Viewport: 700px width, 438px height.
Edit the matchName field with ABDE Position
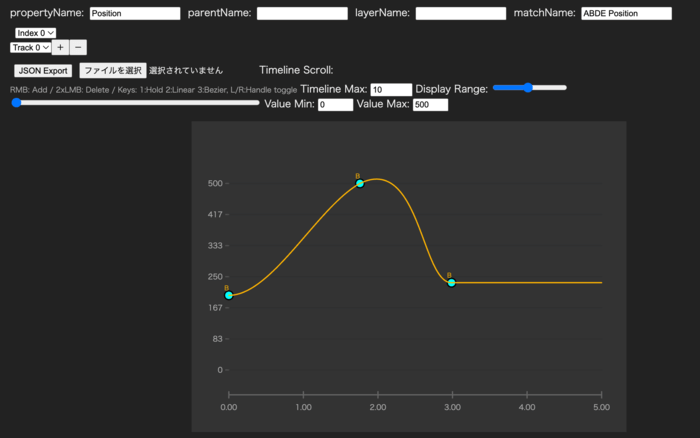pyautogui.click(x=626, y=13)
